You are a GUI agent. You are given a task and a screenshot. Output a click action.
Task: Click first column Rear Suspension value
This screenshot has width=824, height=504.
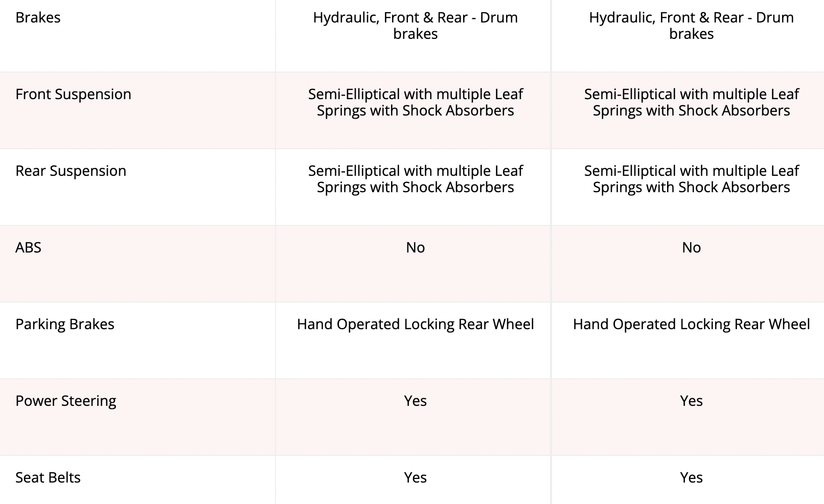(x=415, y=179)
